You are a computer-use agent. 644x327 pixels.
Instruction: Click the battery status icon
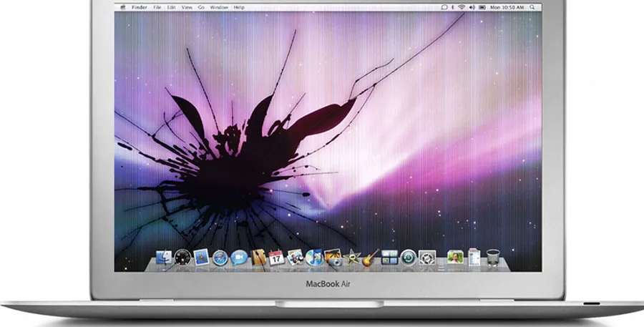coord(482,7)
